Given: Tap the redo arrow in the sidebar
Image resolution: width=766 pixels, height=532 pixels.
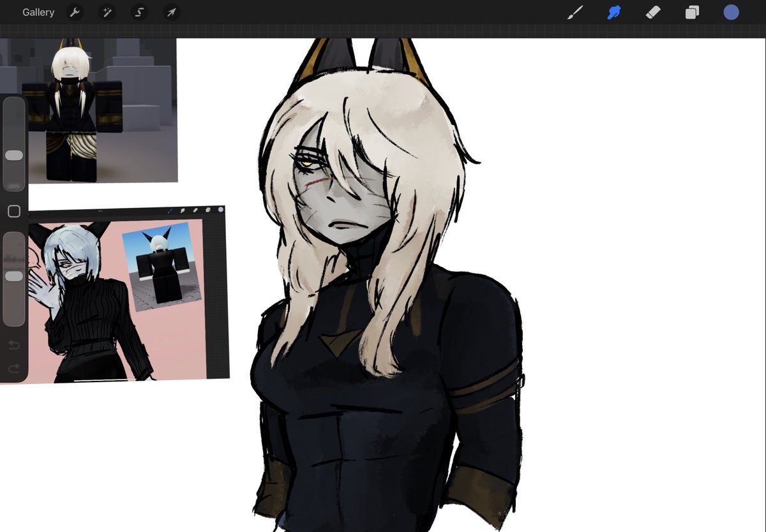Looking at the screenshot, I should pyautogui.click(x=14, y=368).
